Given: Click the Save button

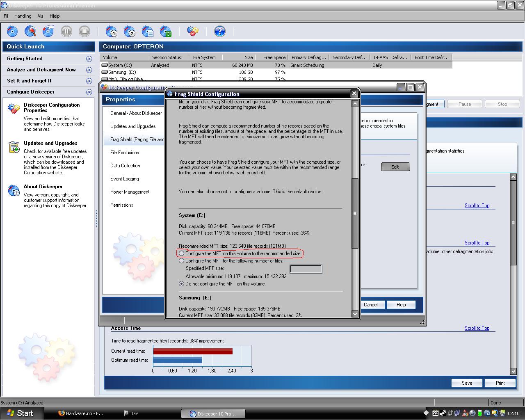Looking at the screenshot, I should pyautogui.click(x=467, y=383).
